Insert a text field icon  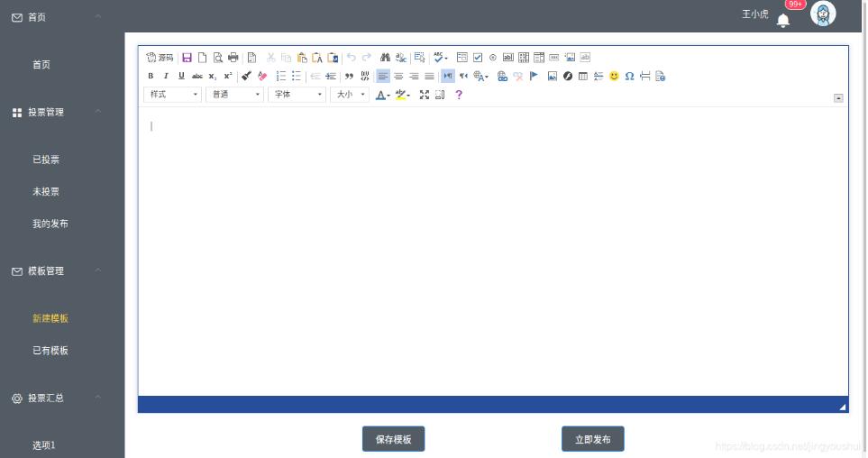click(508, 58)
